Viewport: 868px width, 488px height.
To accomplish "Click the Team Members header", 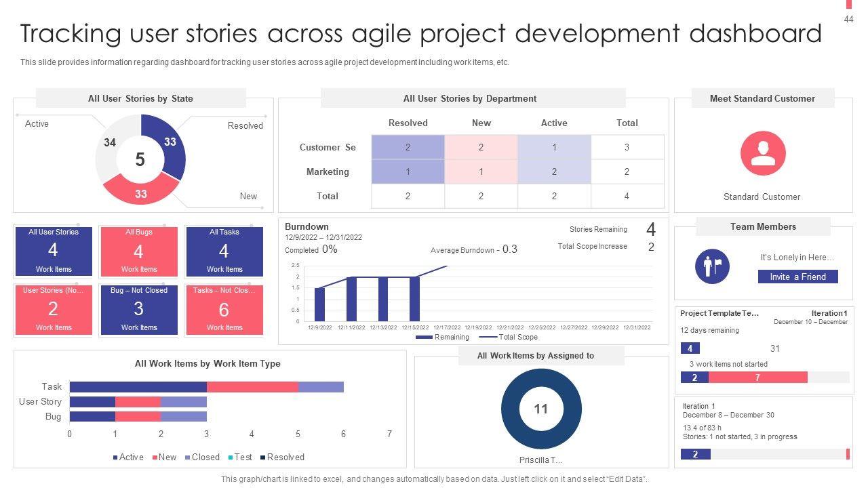I will click(763, 226).
